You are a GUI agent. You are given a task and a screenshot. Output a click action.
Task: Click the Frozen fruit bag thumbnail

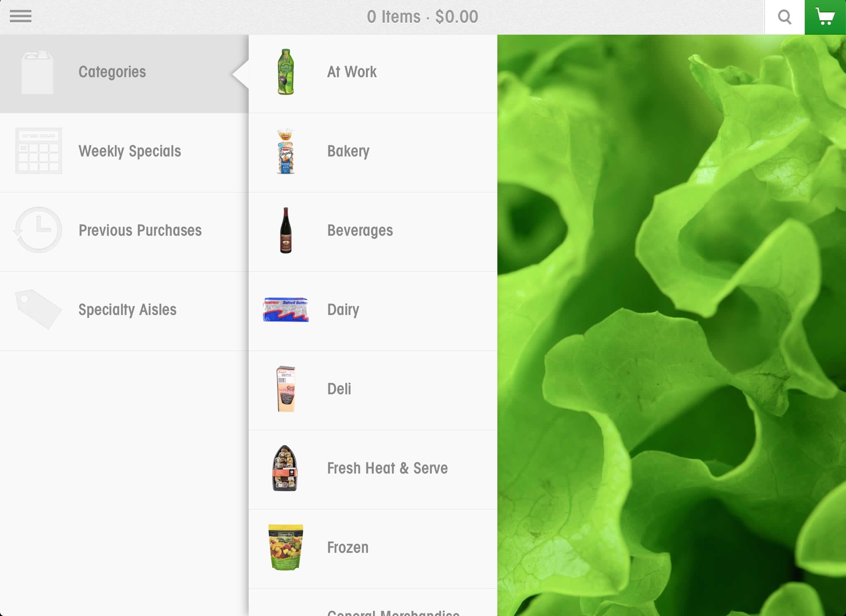[x=285, y=547]
